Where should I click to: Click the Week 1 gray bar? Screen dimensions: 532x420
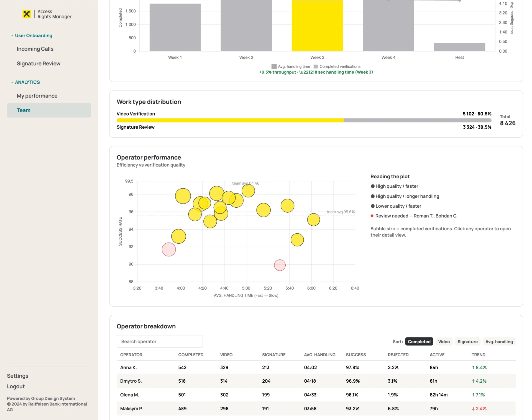click(x=175, y=27)
